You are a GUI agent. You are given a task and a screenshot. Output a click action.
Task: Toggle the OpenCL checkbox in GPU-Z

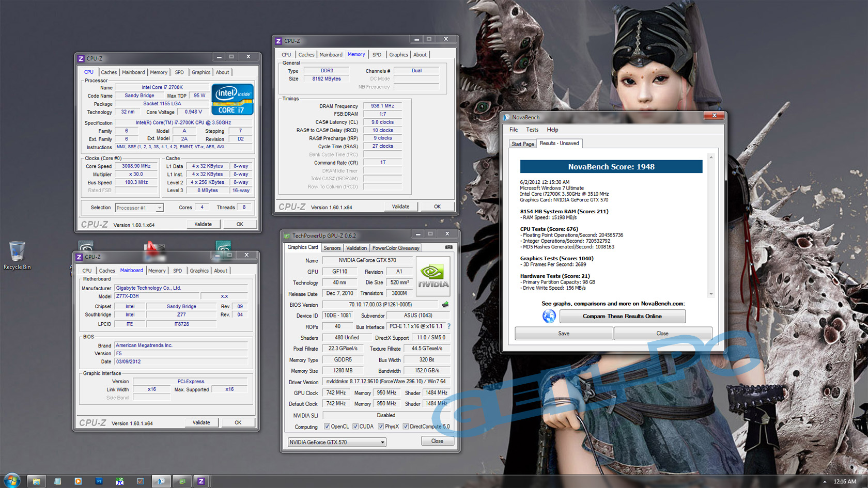[x=327, y=427]
